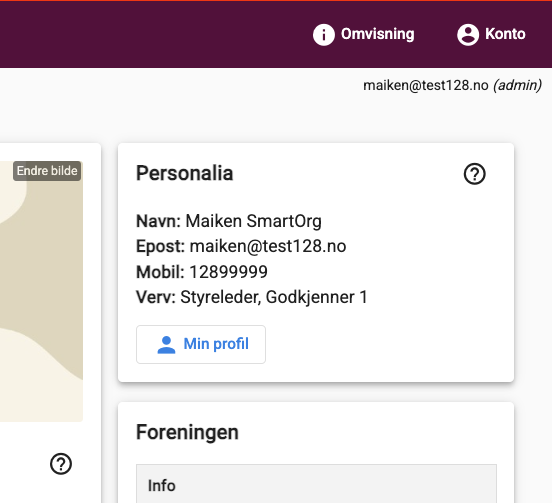
Task: Click the Navn: Maiken SmartOrg line
Action: (x=229, y=221)
